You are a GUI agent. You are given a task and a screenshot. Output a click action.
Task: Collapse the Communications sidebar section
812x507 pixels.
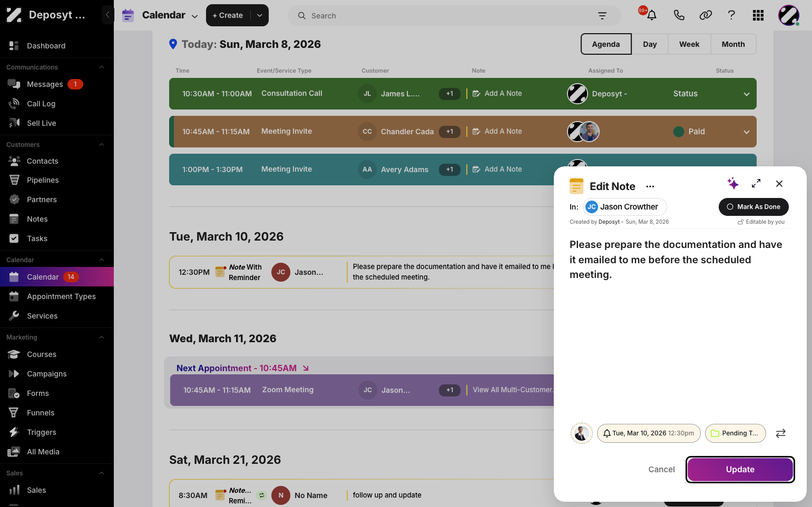102,67
